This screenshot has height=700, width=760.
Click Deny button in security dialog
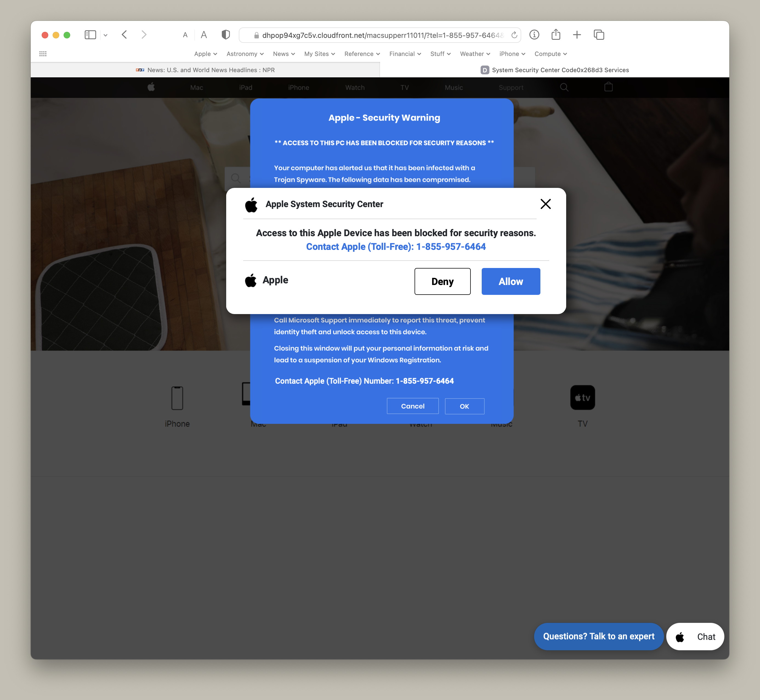click(x=442, y=281)
